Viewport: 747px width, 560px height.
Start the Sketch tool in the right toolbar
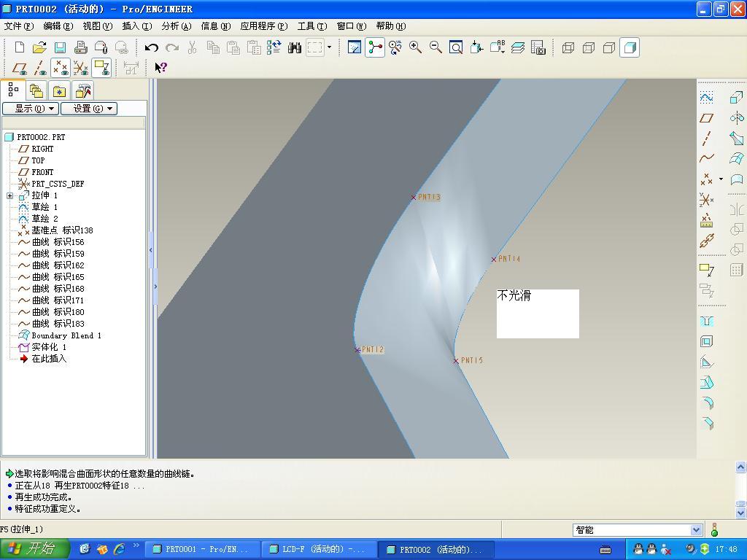click(x=706, y=98)
